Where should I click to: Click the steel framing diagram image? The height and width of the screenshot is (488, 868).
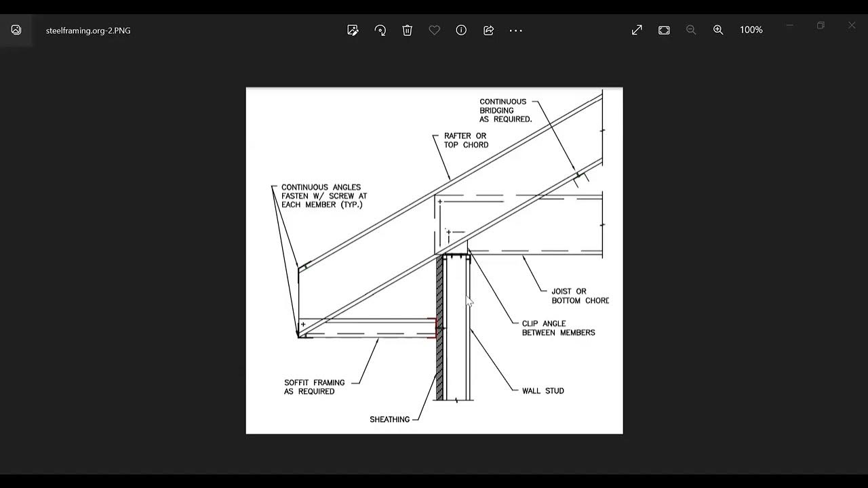434,260
